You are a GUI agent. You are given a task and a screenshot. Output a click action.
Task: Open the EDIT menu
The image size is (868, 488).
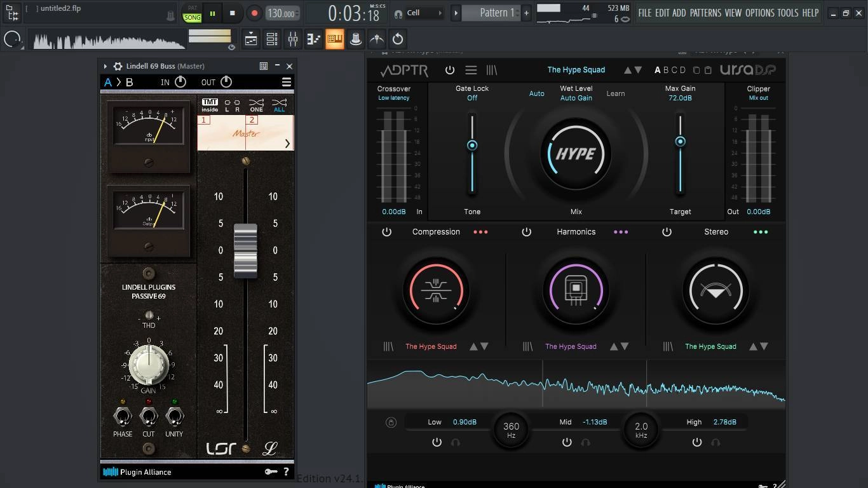coord(662,13)
